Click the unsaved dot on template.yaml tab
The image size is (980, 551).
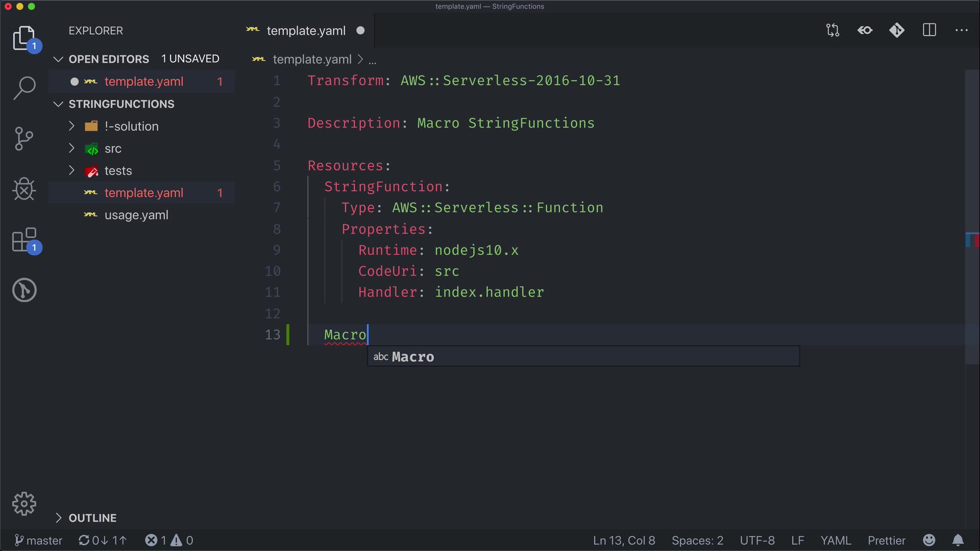(x=360, y=31)
